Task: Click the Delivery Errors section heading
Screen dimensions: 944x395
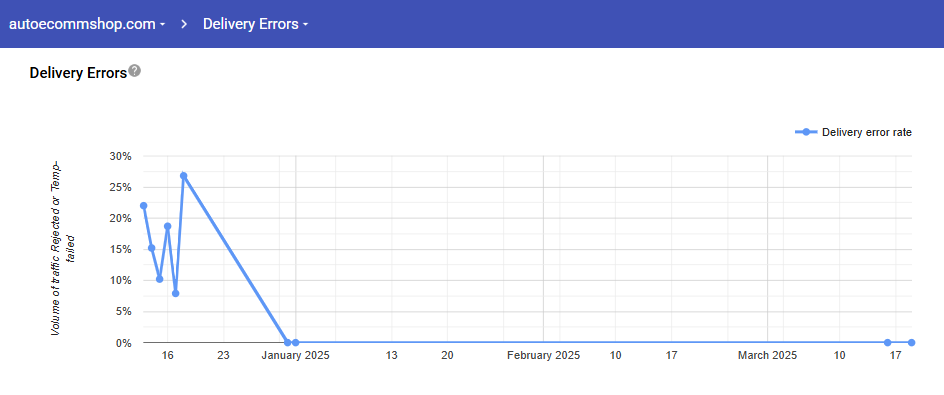Action: 78,73
